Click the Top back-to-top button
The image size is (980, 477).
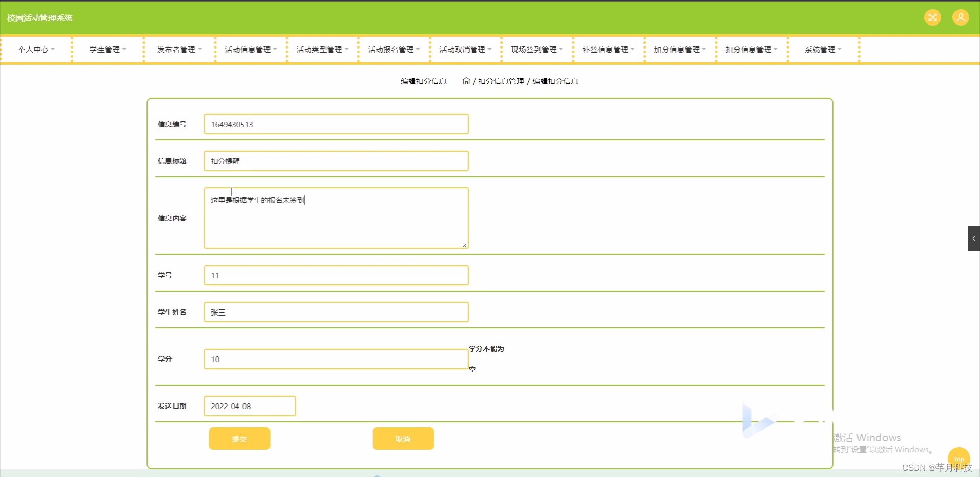click(958, 458)
